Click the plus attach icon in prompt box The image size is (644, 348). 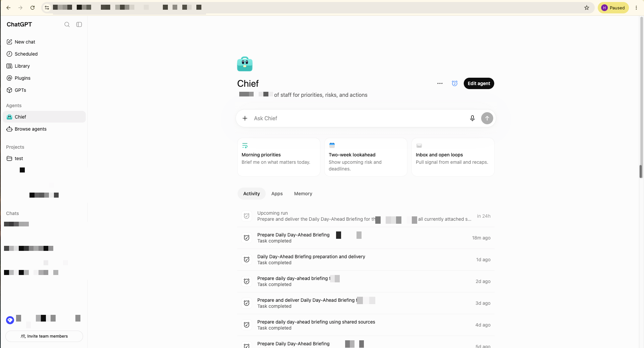(x=245, y=118)
